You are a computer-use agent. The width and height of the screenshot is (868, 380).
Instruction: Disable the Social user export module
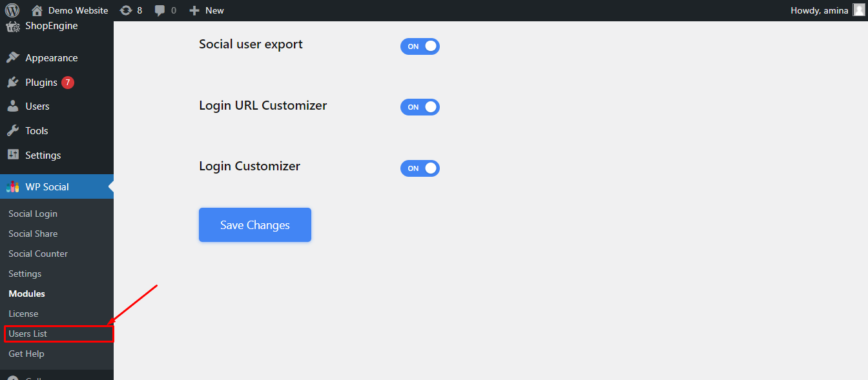coord(420,46)
